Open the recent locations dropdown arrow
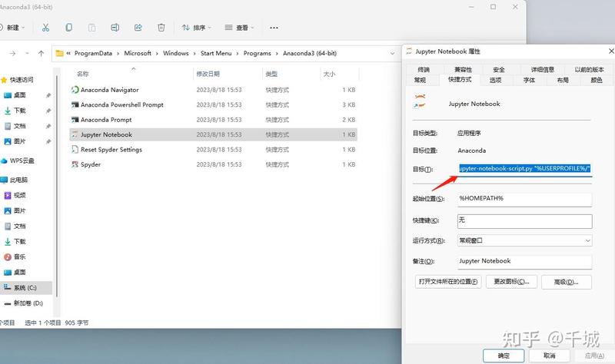The image size is (615, 364). coord(27,53)
